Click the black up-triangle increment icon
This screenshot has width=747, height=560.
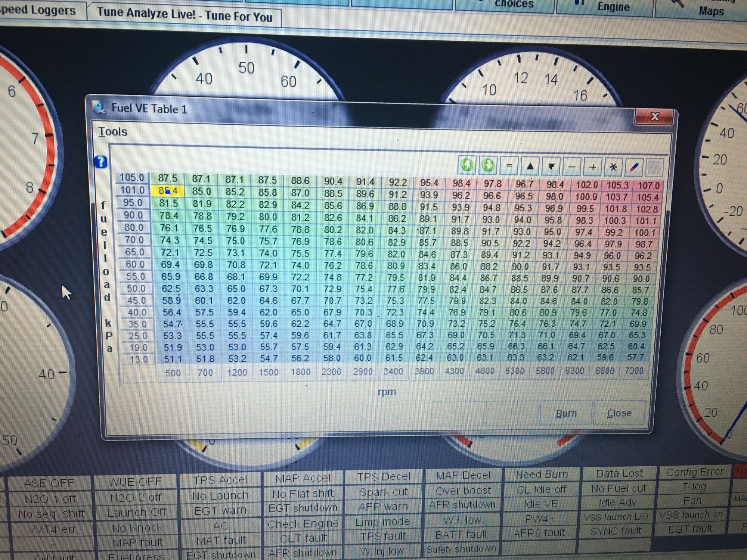point(530,166)
